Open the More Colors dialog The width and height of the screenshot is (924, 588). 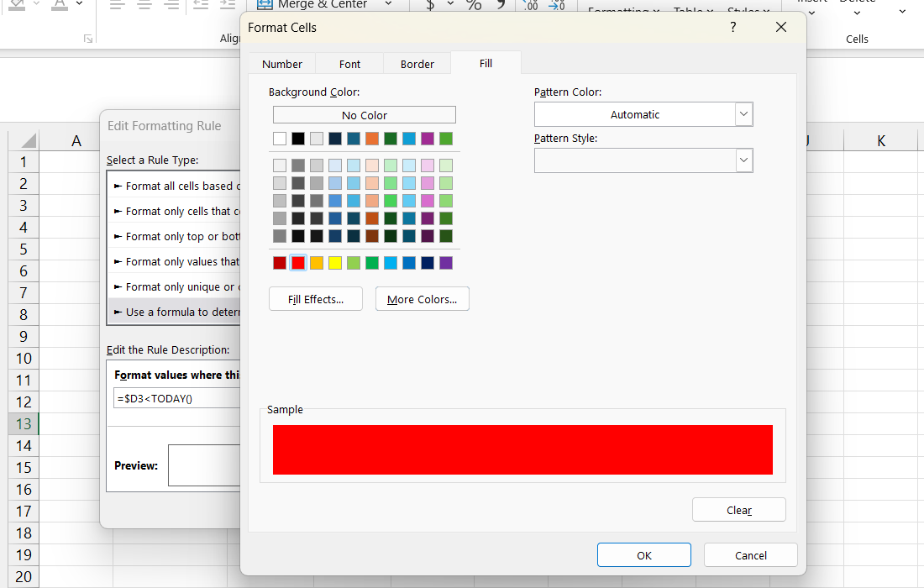[x=423, y=299]
